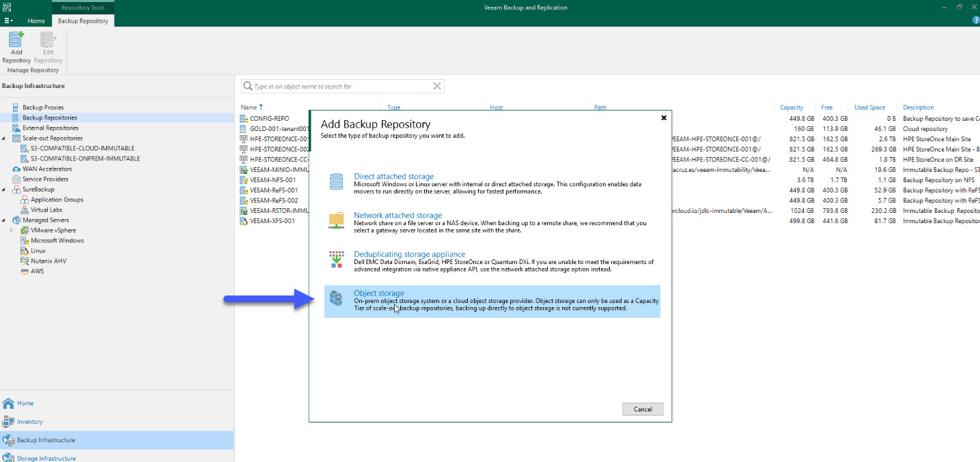Click the WAN Accelerators cloud icon

[x=16, y=169]
